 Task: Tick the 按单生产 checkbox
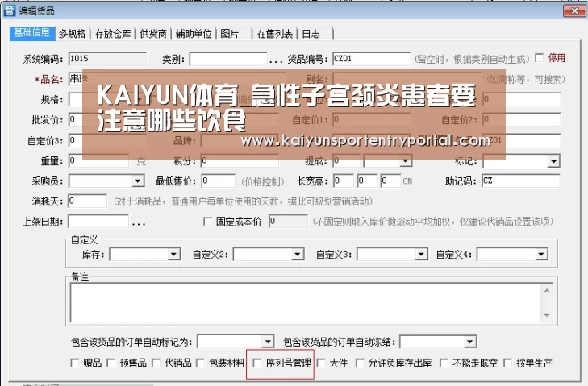[x=508, y=363]
